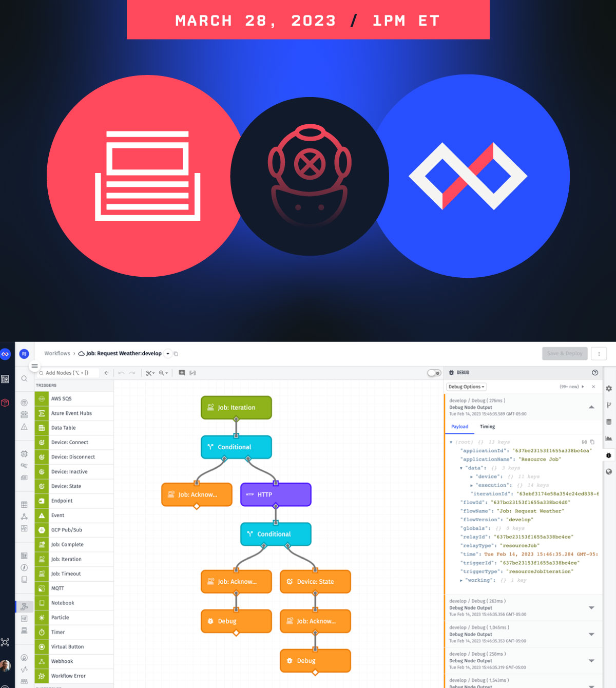616x688 pixels.
Task: Collapse the "data" payload key
Action: [x=461, y=468]
